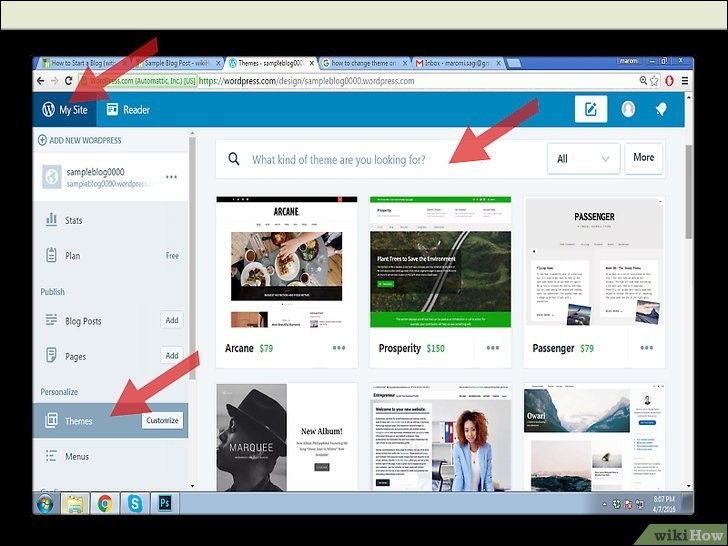Open the sampleblog0000 site options ellipsis

coord(171,177)
